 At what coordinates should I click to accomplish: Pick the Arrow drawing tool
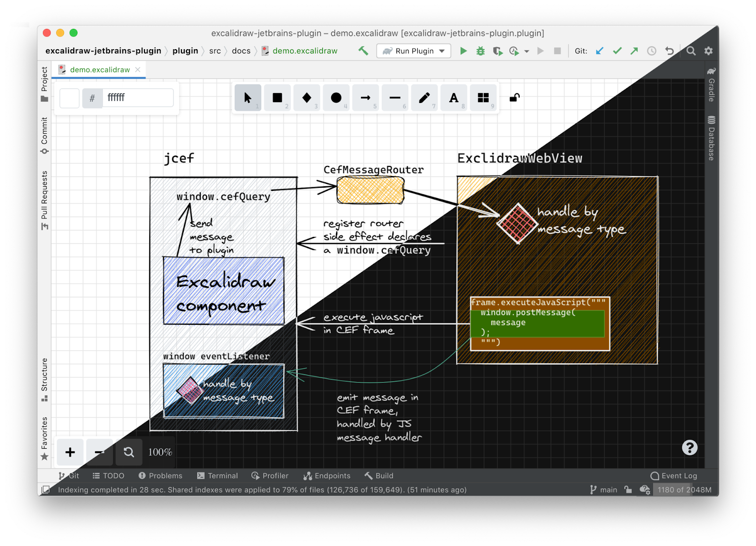click(365, 98)
